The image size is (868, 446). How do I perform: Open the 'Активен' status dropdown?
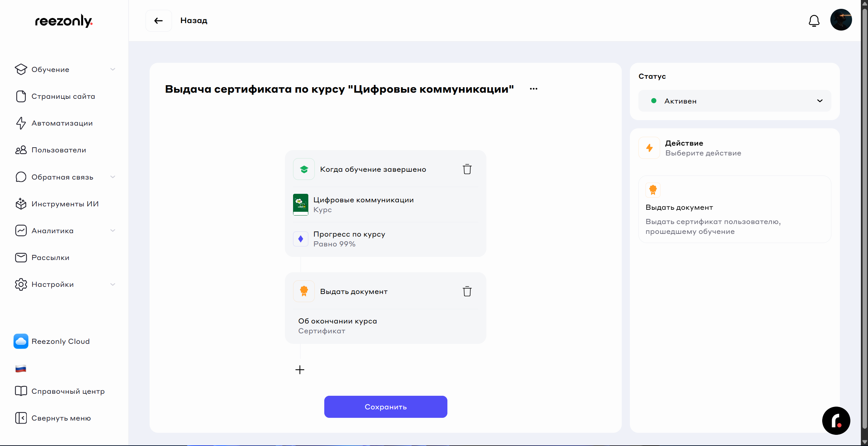coord(734,101)
